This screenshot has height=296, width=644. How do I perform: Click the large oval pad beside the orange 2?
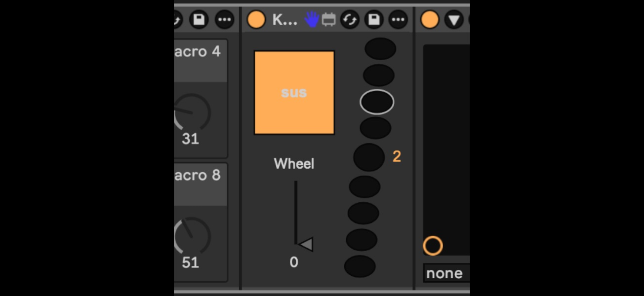369,157
